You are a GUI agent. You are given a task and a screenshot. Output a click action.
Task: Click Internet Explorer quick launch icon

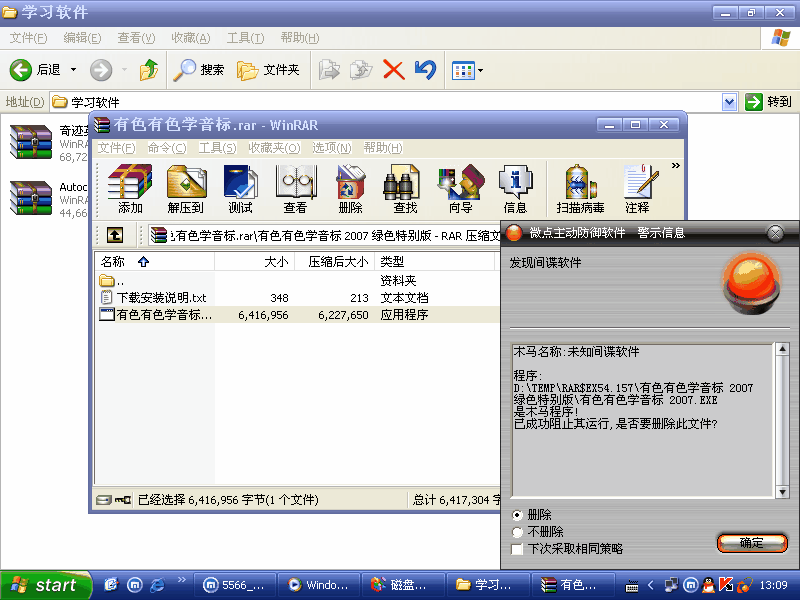[158, 585]
